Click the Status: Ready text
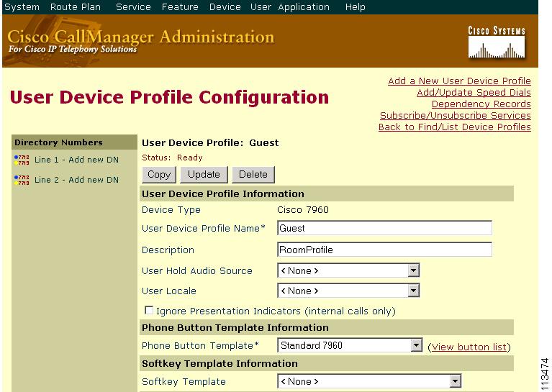The width and height of the screenshot is (552, 392). (172, 158)
